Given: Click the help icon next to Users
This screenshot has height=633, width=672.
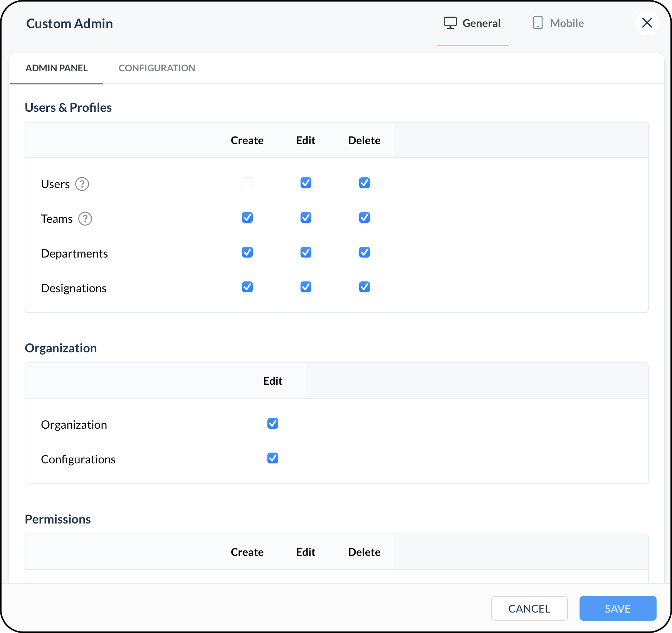Looking at the screenshot, I should click(x=82, y=184).
